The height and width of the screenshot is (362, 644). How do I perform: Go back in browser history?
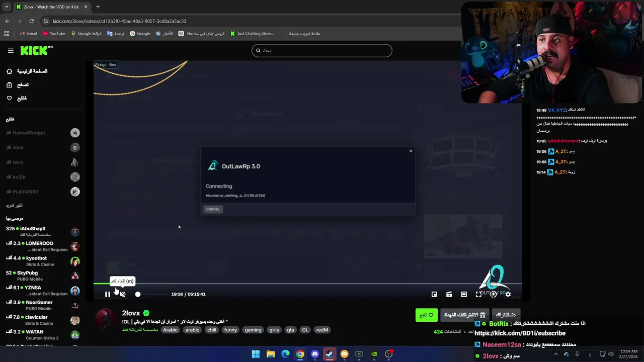[7, 21]
